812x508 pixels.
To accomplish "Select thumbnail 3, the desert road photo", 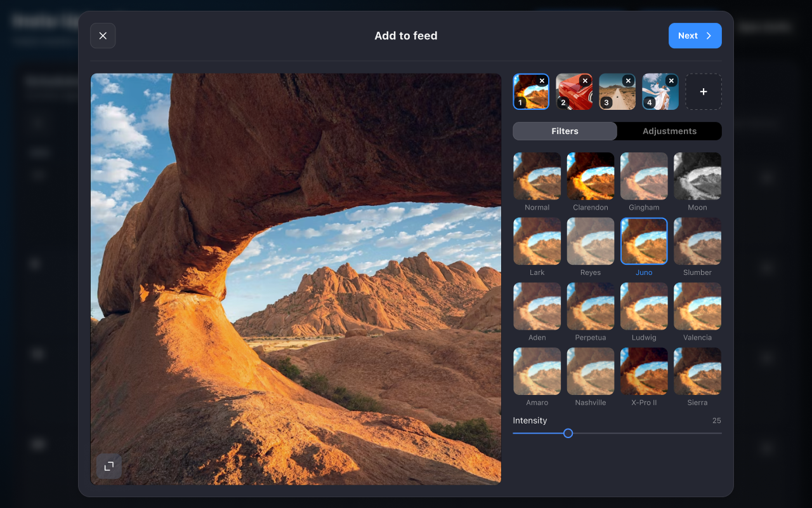I will pyautogui.click(x=617, y=91).
